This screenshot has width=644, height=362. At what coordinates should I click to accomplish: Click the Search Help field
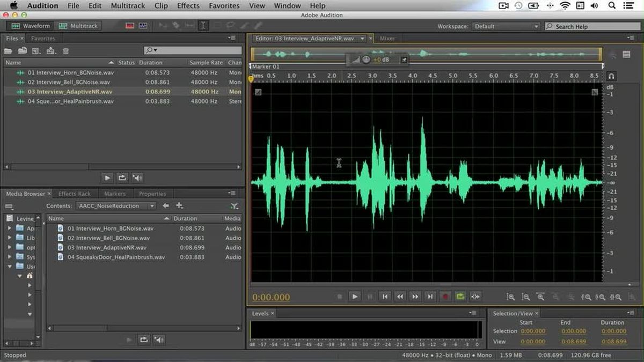pyautogui.click(x=592, y=26)
